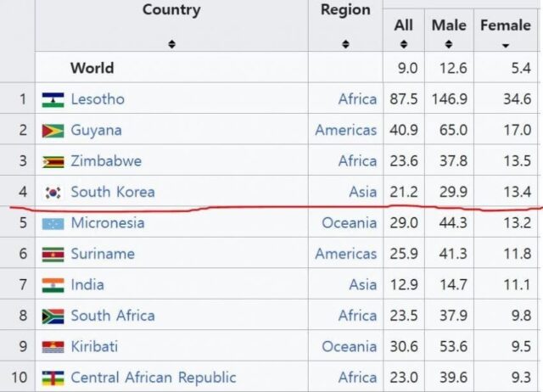Open the Lesotho country link
Screen dimensions: 543x392
pyautogui.click(x=98, y=99)
